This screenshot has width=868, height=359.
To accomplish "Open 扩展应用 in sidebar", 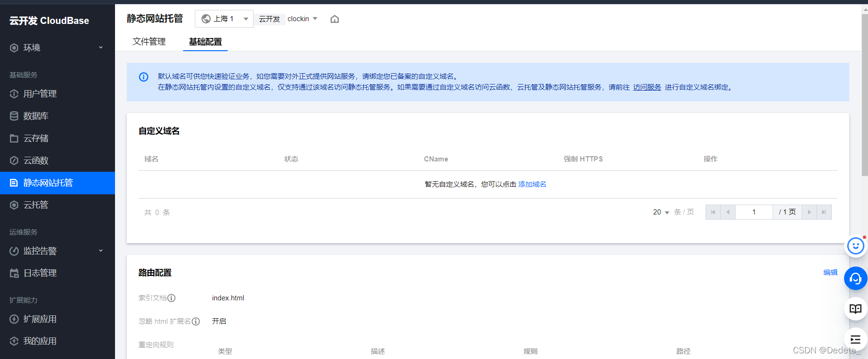I will pos(57,319).
